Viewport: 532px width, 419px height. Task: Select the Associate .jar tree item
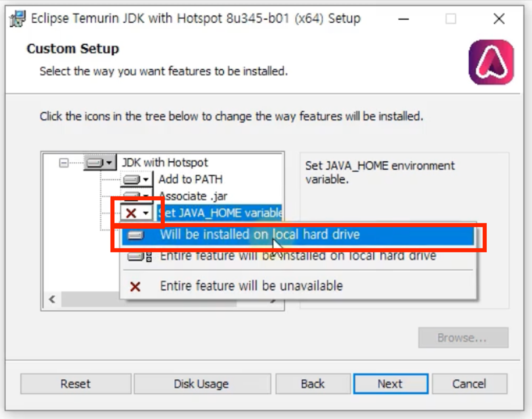point(193,196)
